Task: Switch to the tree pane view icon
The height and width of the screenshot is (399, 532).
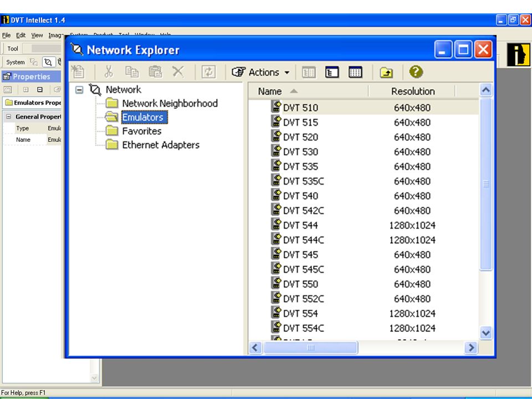Action: pyautogui.click(x=332, y=72)
